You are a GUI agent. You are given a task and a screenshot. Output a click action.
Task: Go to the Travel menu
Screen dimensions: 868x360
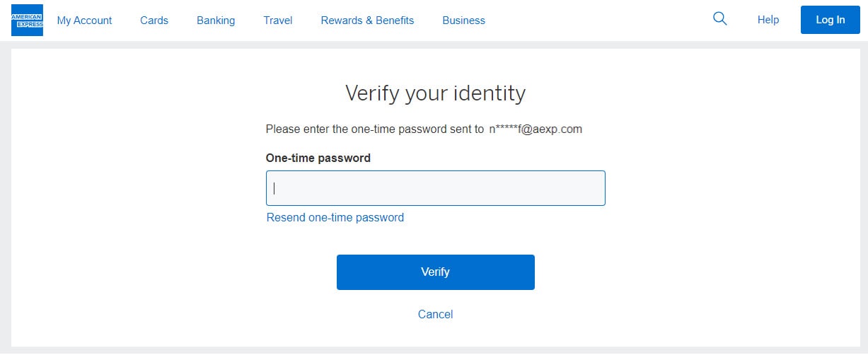point(278,21)
